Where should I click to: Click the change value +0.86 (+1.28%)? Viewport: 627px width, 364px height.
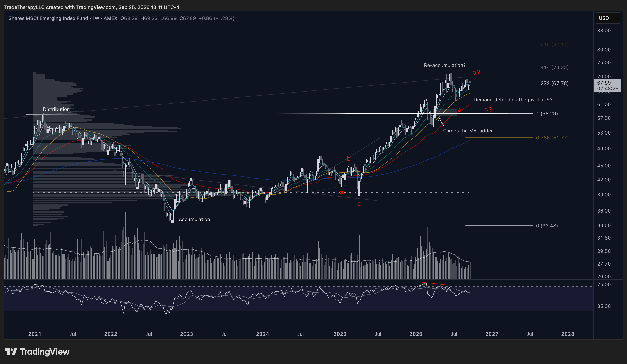pos(216,18)
